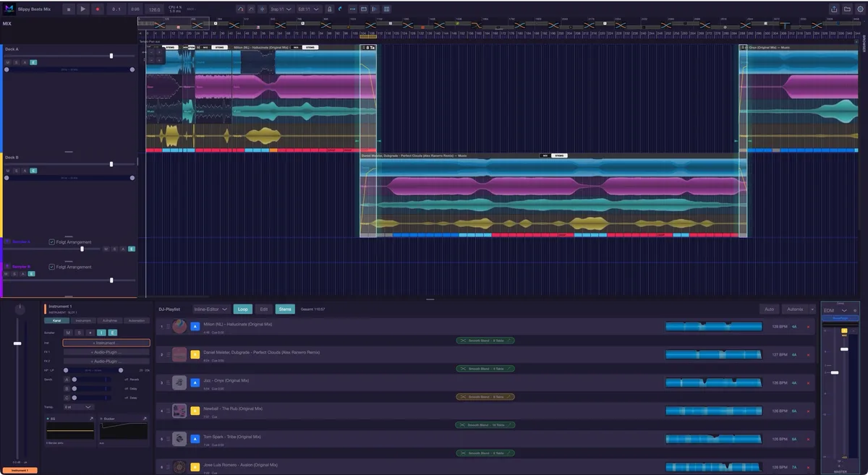Click the EDM preset gear icon

[x=854, y=310]
